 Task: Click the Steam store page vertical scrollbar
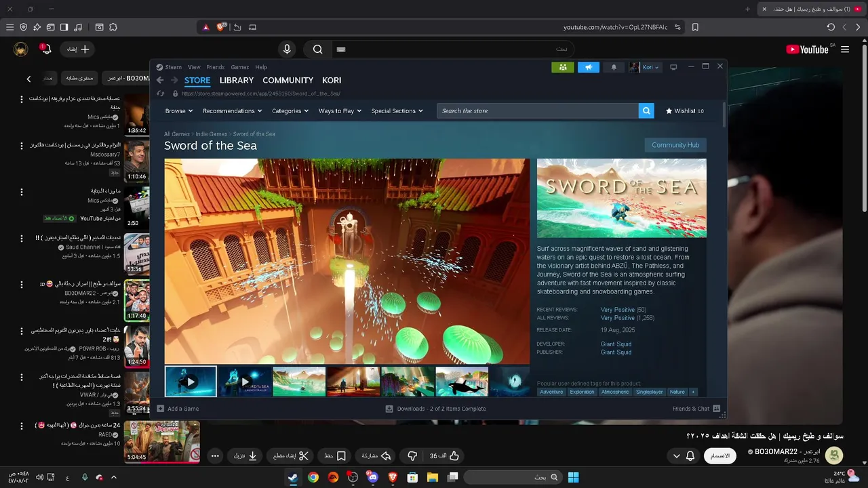tap(724, 115)
